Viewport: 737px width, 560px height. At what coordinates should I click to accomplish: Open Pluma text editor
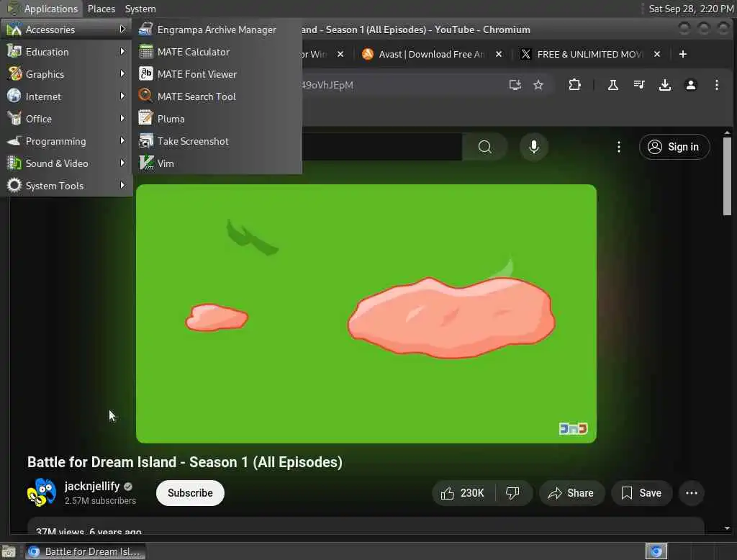tap(217, 119)
